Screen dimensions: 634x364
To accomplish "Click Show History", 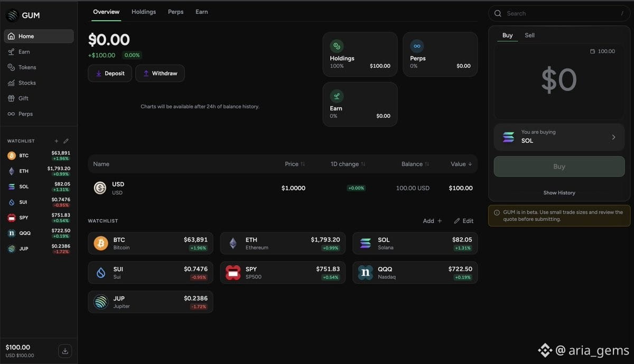I will point(559,193).
